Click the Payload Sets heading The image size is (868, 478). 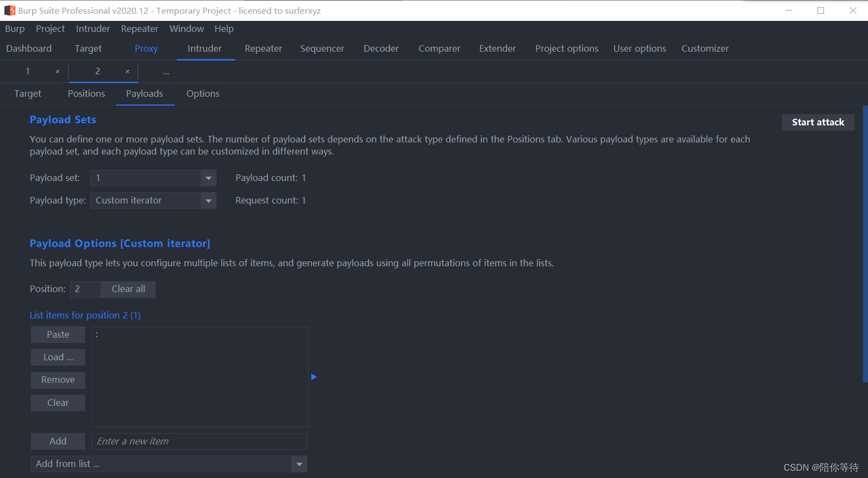click(63, 120)
